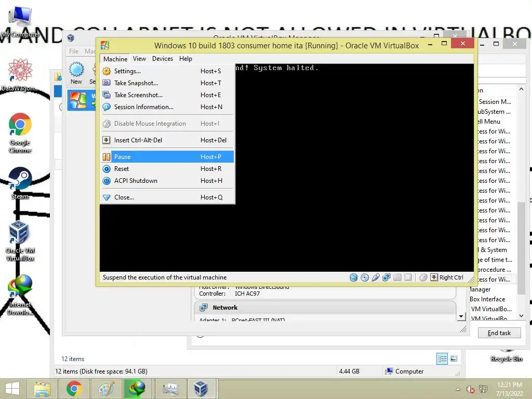532x399 pixels.
Task: Open Chrome from the taskbar
Action: click(74, 389)
